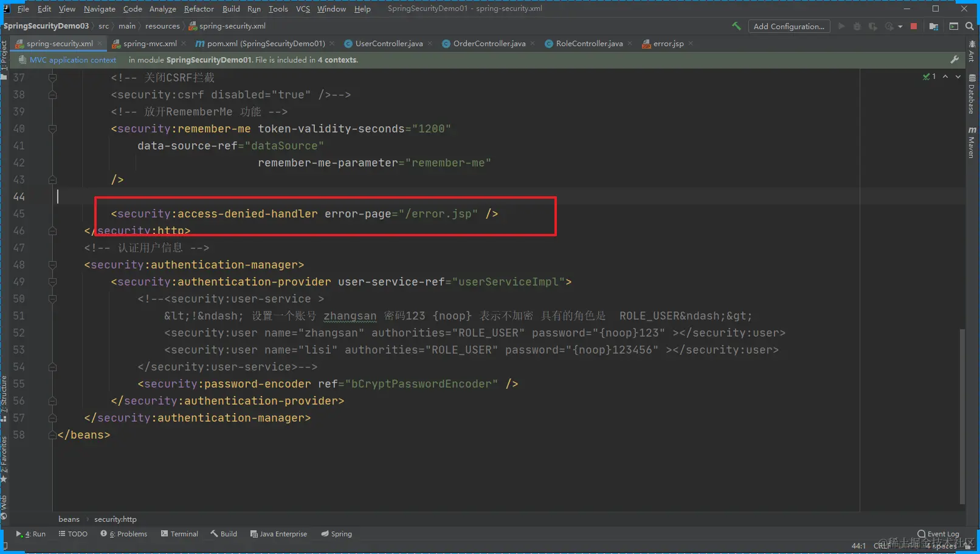Switch to the OrderController.java tab
980x554 pixels.
(489, 43)
